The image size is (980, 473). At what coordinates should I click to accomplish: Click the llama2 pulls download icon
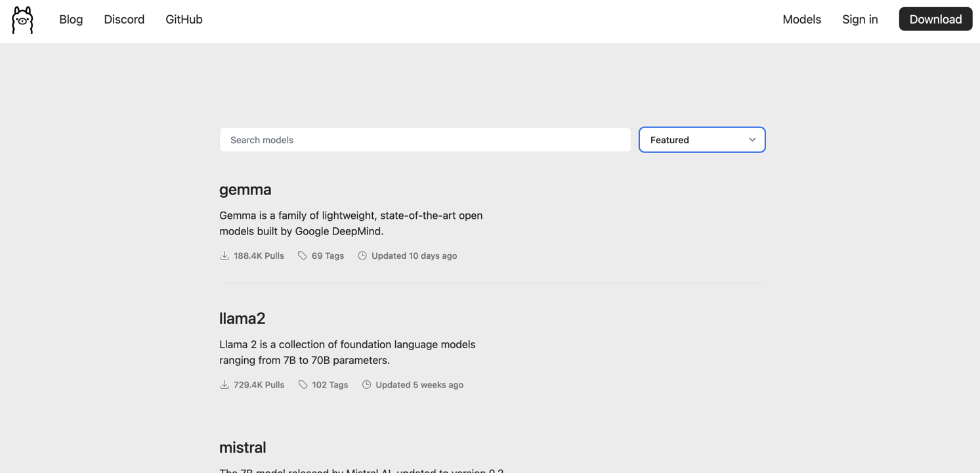point(224,384)
